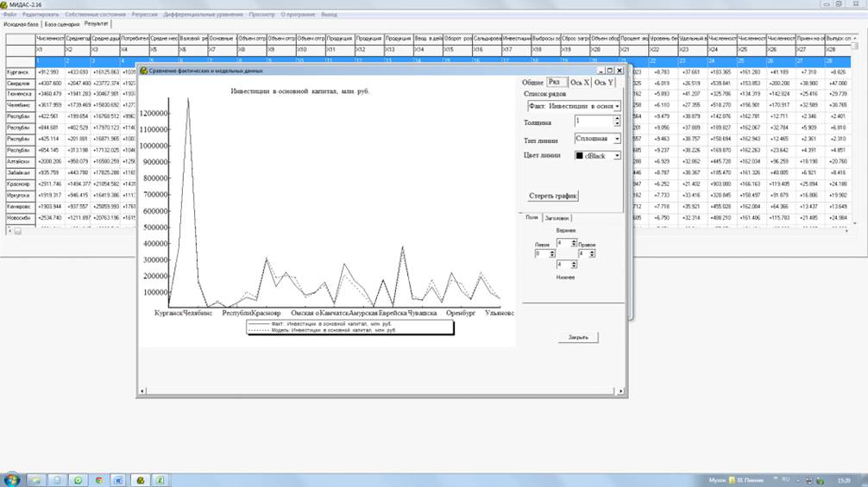Increase the top margin (Верхнее) value

click(573, 241)
